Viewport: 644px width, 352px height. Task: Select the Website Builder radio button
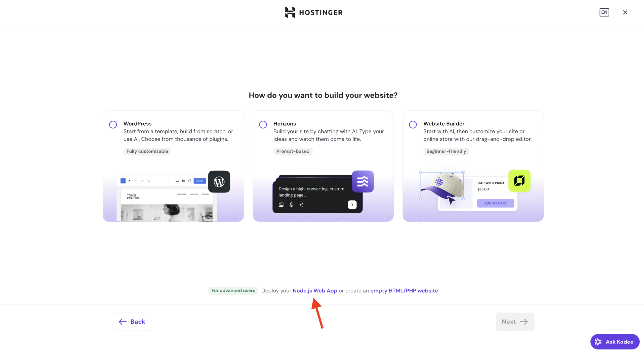point(413,124)
